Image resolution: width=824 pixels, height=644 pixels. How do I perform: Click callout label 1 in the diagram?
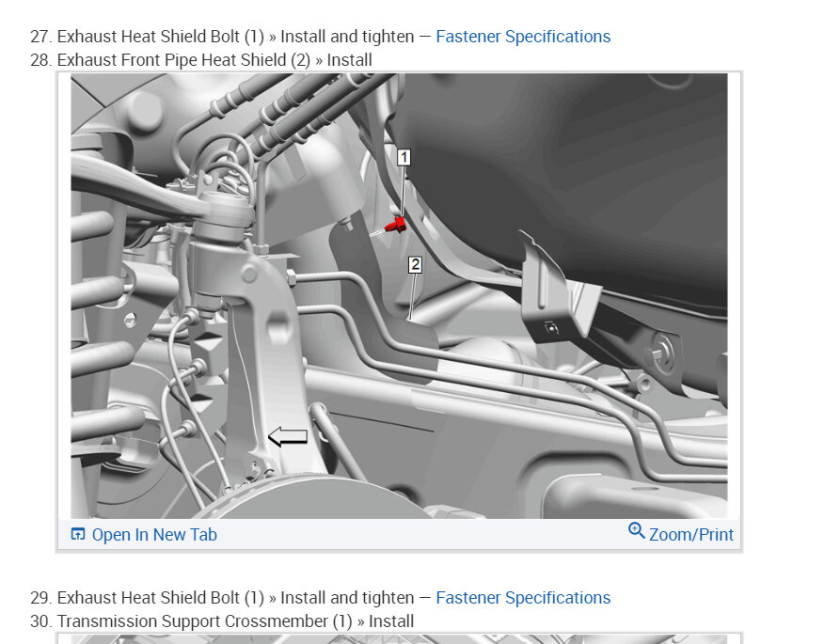point(404,158)
